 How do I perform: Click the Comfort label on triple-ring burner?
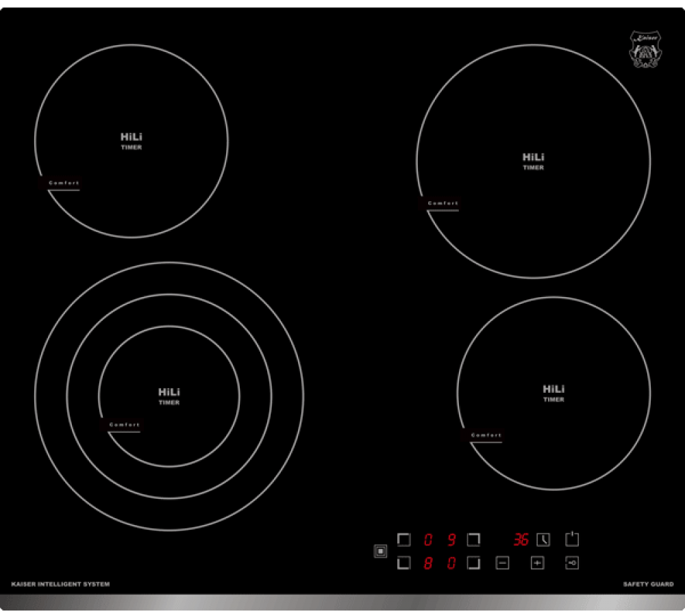pos(125,425)
